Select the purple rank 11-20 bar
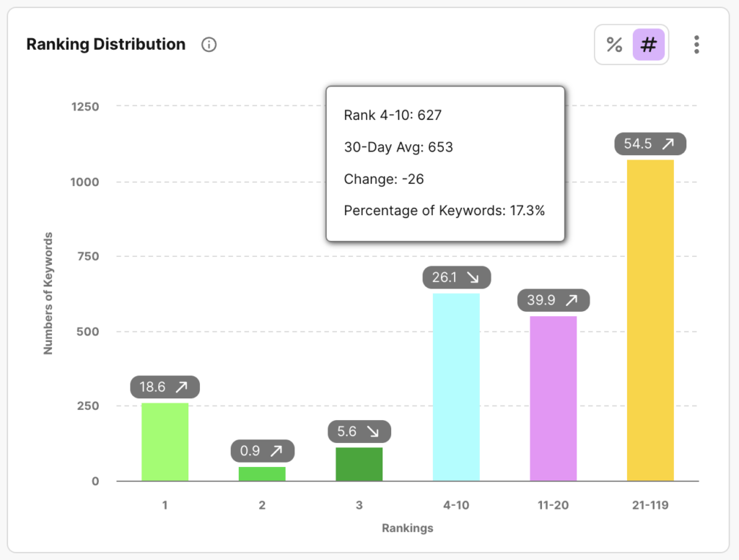Screen dimensions: 739x560 pos(553,398)
